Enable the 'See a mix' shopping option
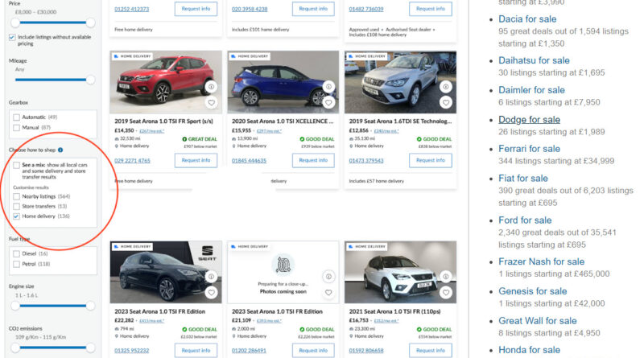644x358 pixels. click(x=16, y=165)
